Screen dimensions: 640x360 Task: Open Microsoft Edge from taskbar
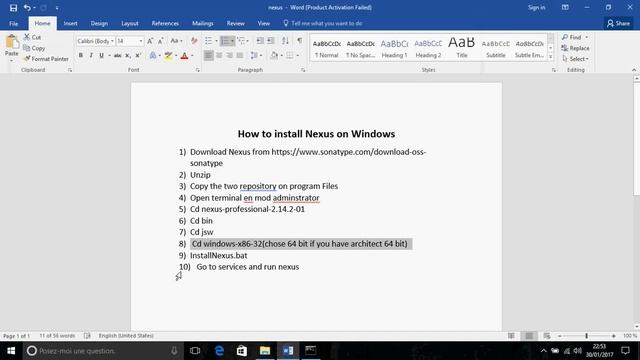pos(219,351)
